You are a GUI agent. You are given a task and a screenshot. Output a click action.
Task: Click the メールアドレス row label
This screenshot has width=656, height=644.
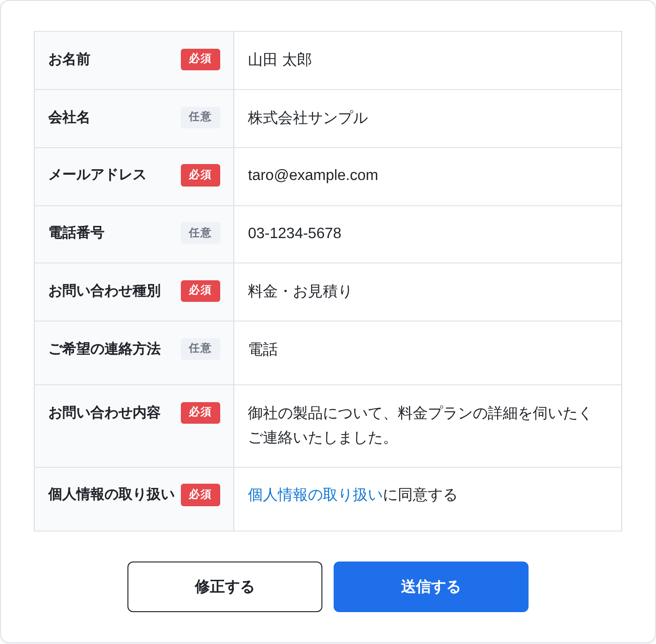97,175
